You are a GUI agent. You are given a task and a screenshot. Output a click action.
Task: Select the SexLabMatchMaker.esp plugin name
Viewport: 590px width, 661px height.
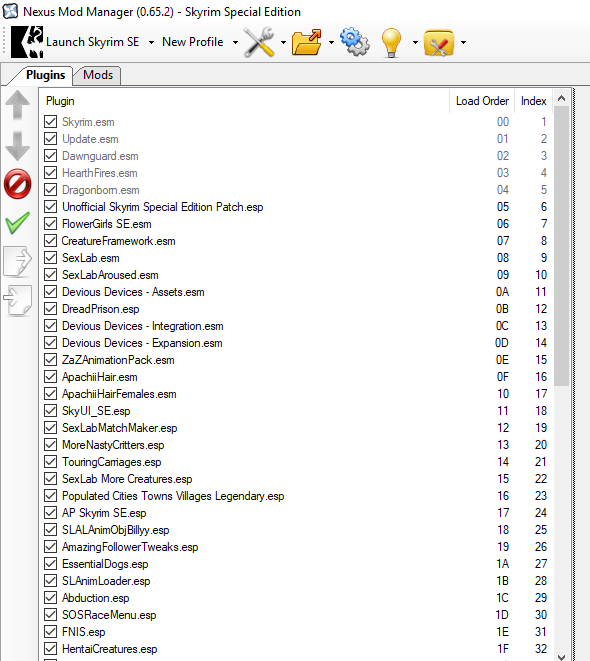click(120, 428)
